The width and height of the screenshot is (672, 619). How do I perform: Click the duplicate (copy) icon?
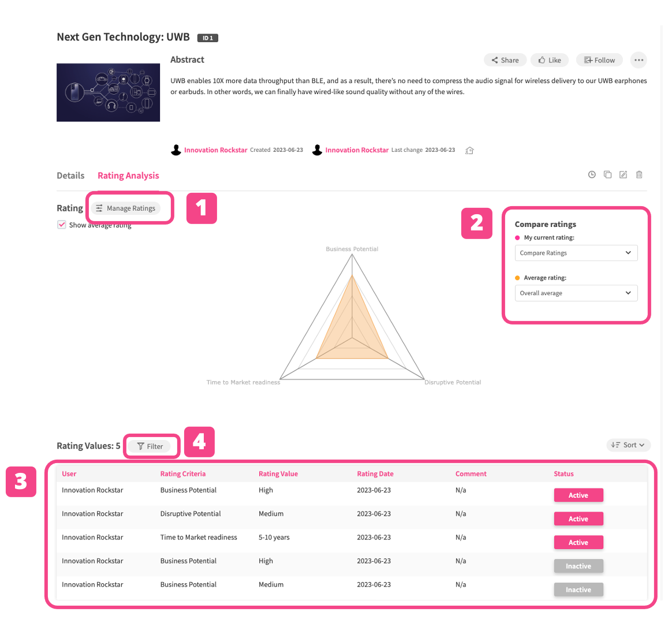tap(607, 175)
